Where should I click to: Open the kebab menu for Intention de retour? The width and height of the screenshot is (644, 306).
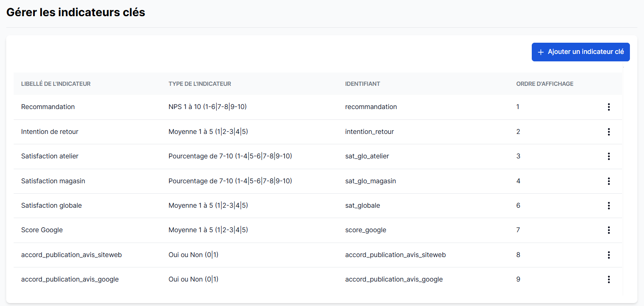click(x=608, y=132)
